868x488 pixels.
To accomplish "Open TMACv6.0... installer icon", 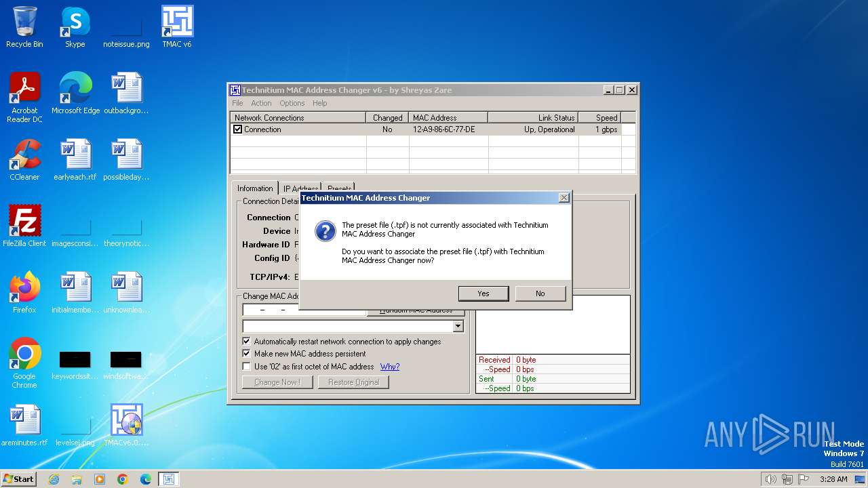I will [126, 426].
